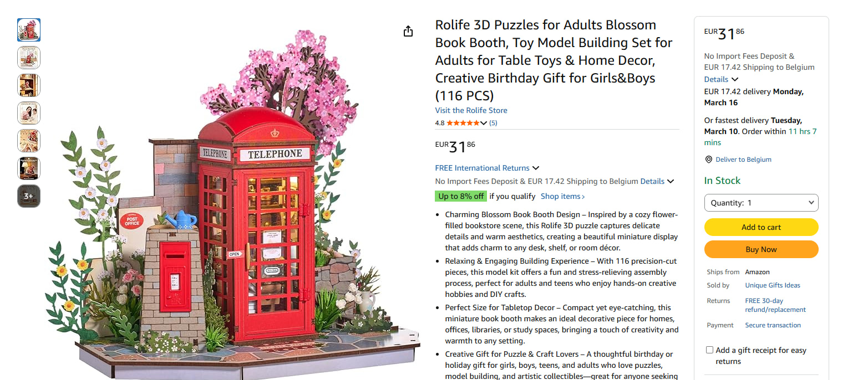The height and width of the screenshot is (380, 868).
Task: Expand shipping Details below the product price
Action: (657, 181)
